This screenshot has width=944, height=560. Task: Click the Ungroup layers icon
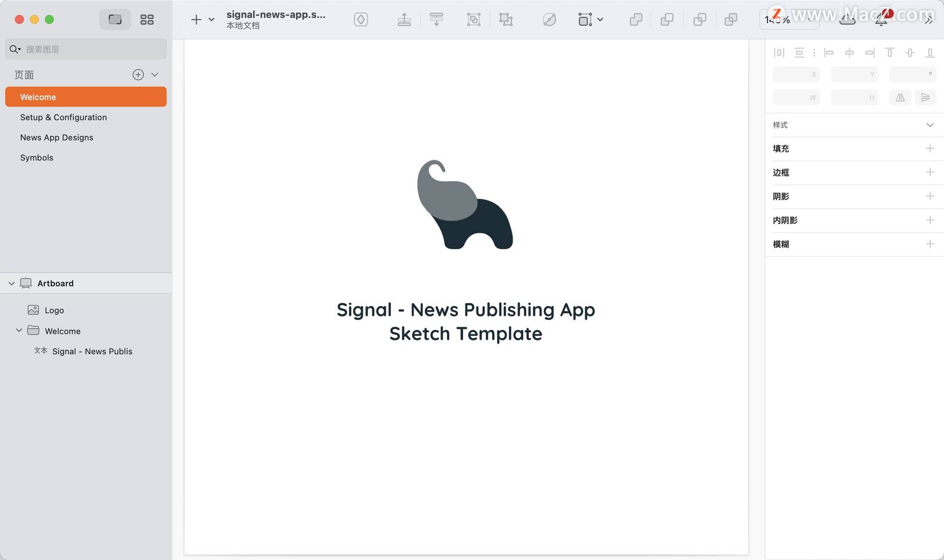[506, 20]
